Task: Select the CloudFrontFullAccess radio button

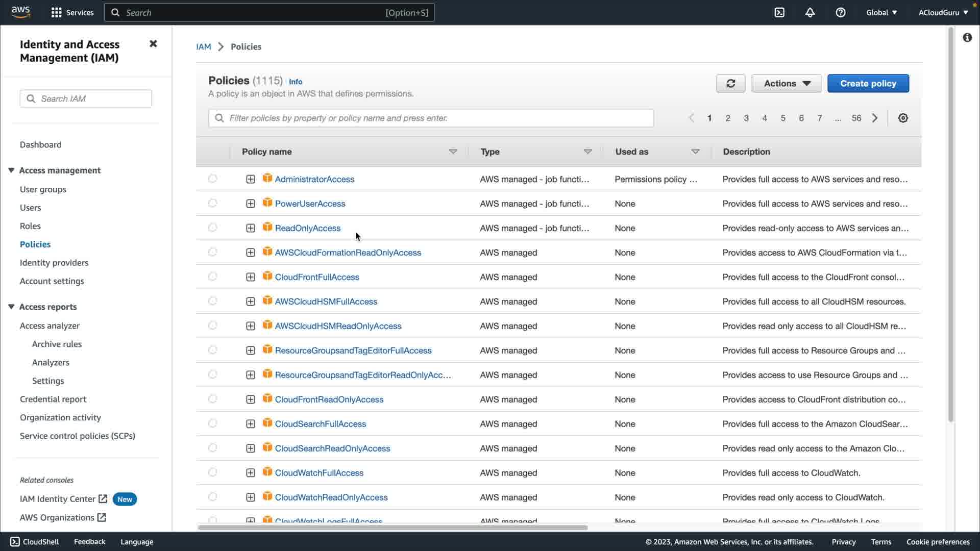Action: point(213,277)
